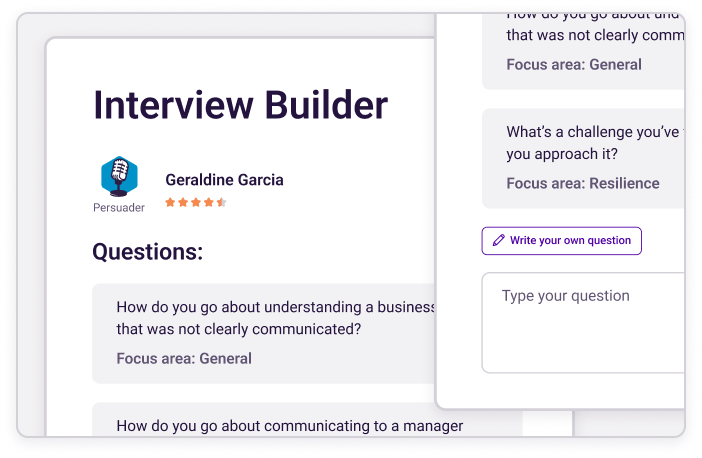Select the business understanding question in Questions list
The image size is (702, 458).
276,317
